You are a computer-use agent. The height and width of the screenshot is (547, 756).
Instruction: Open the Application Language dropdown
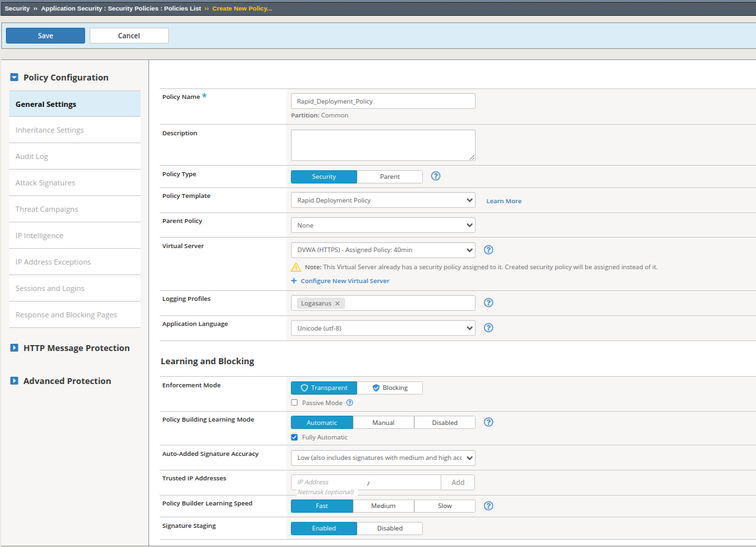(x=383, y=328)
